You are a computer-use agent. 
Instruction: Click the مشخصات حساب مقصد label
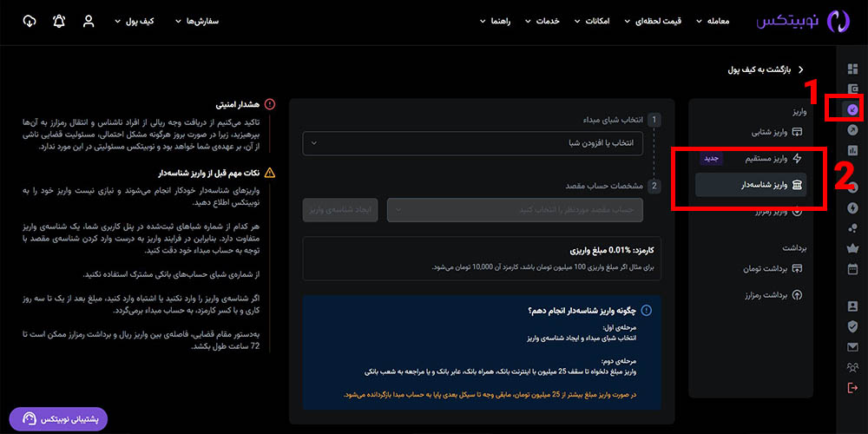[604, 186]
